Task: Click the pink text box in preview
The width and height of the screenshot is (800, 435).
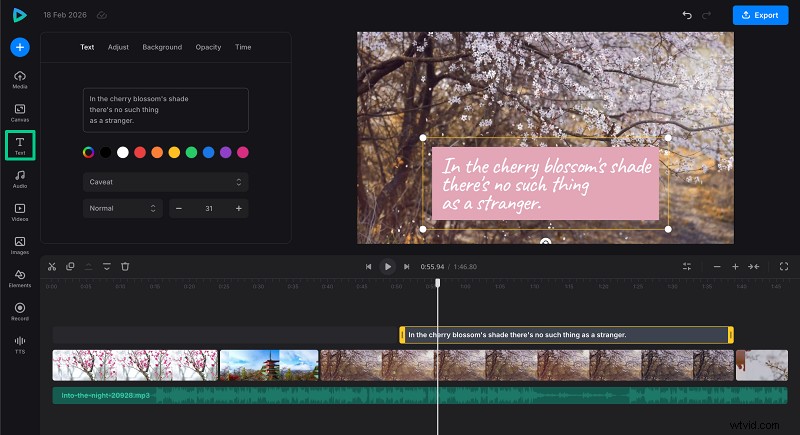Action: pyautogui.click(x=545, y=184)
